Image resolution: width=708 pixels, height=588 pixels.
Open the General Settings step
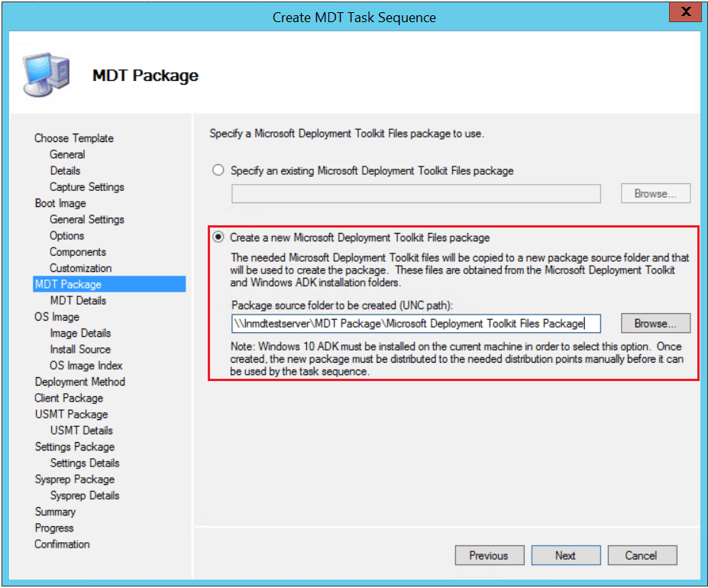coord(87,219)
